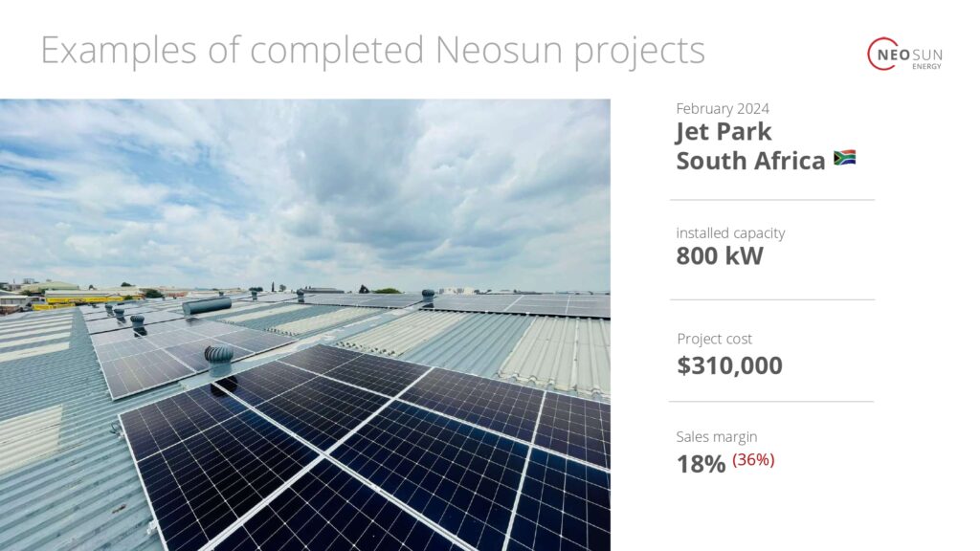Screen dimensions: 980x551
Task: Click the red (36%) annotation
Action: (x=753, y=460)
